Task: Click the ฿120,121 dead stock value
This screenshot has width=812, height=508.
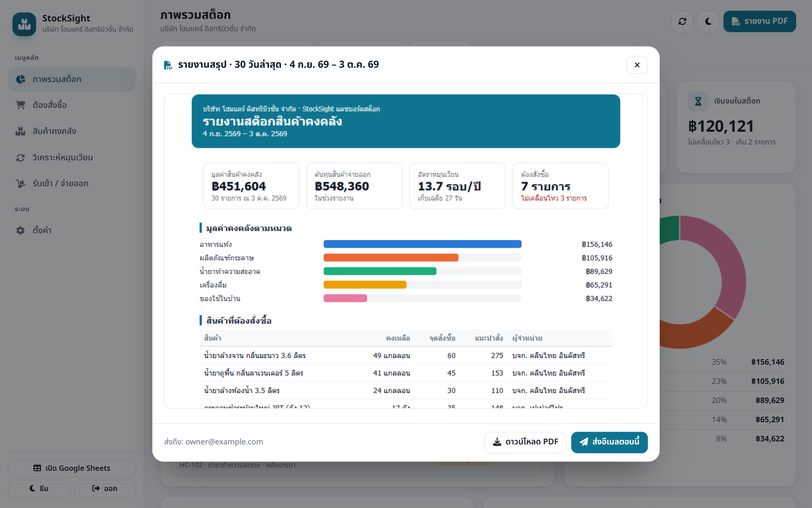Action: coord(721,126)
